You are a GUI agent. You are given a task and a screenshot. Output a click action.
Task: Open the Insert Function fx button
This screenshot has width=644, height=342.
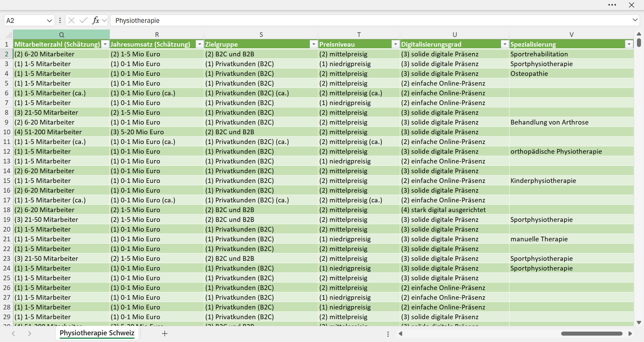point(96,20)
